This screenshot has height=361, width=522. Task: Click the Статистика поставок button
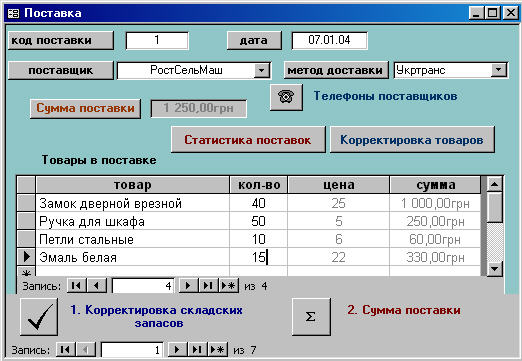(x=248, y=140)
